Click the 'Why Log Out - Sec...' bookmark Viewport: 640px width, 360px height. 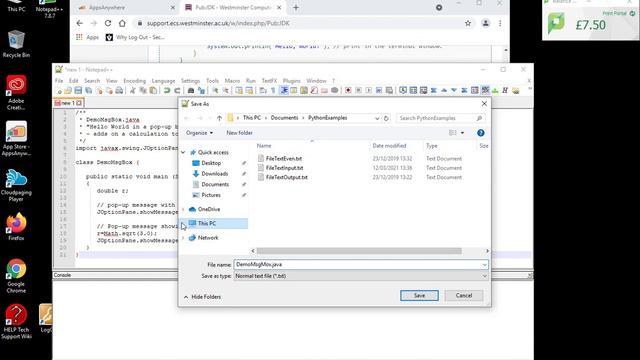(135, 37)
